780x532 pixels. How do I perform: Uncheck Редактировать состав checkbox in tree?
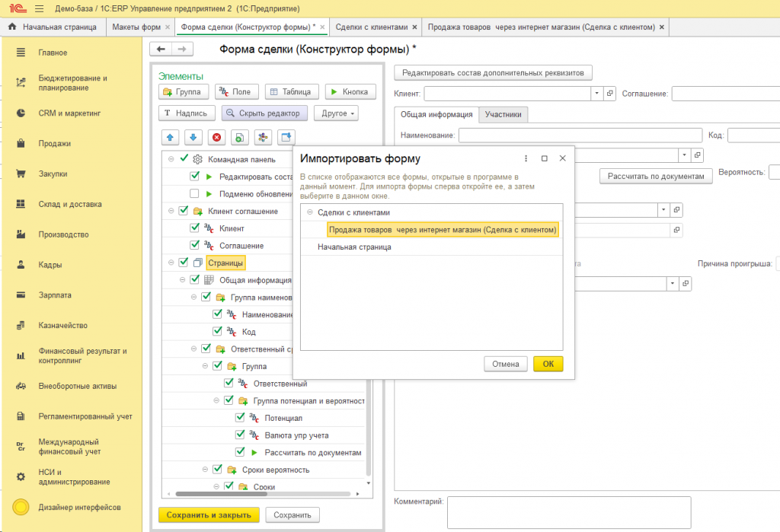pos(194,176)
